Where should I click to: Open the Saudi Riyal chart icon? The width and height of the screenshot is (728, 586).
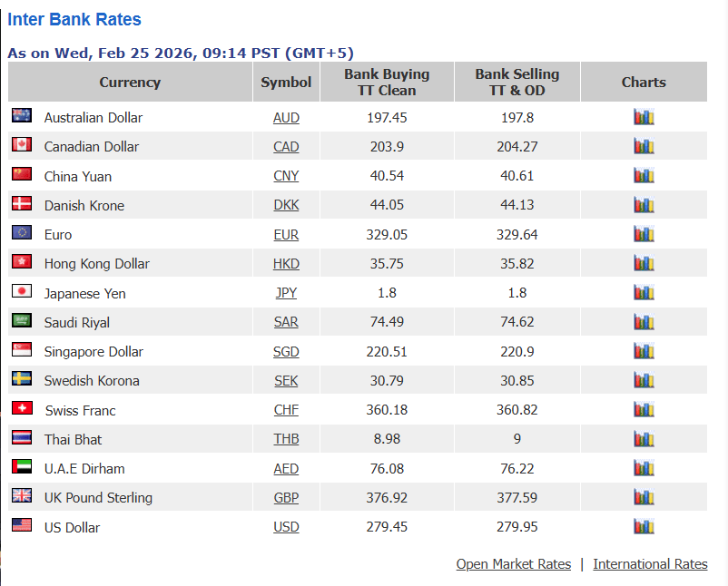pos(644,321)
